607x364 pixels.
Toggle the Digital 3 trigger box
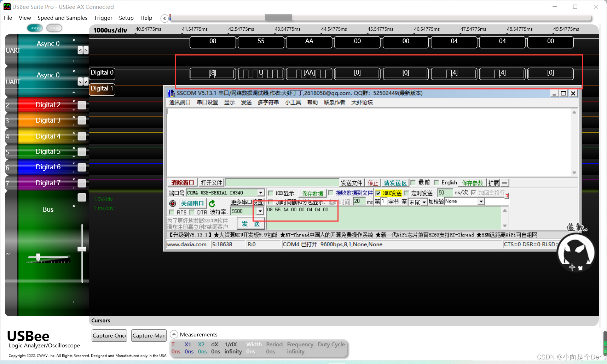point(82,121)
